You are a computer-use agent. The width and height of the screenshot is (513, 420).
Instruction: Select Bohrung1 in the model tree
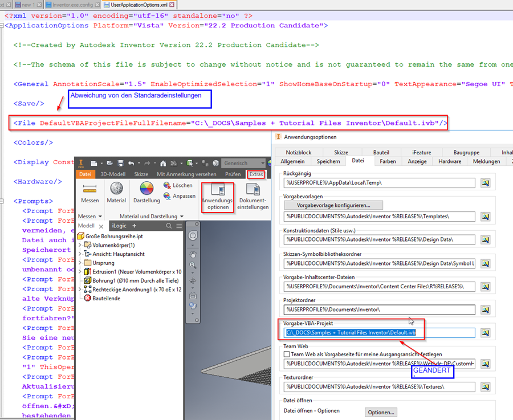click(132, 280)
